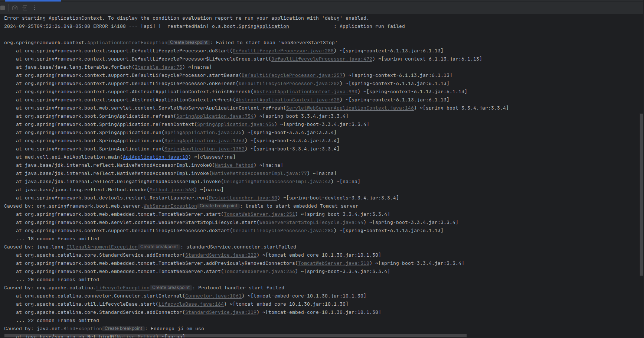The height and width of the screenshot is (338, 644).
Task: Click Create breakpoint next to LifecycleException
Action: coord(171,288)
